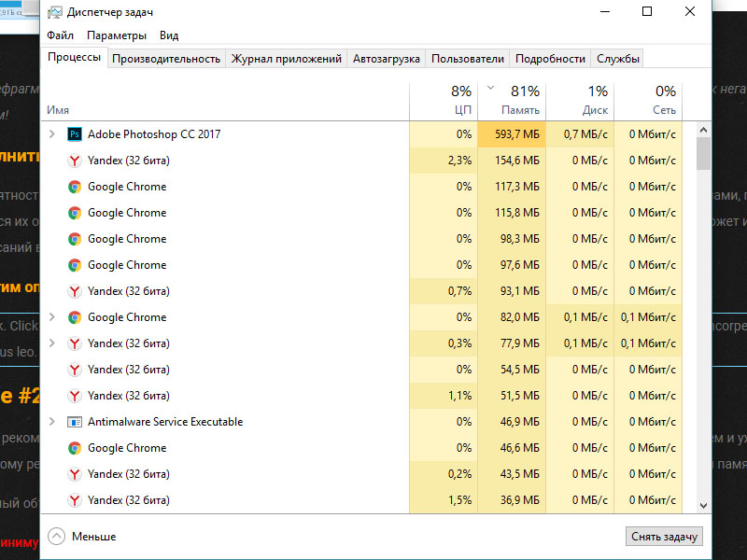Screen dimensions: 747x560
Task: Open the Параметры menu
Action: pyautogui.click(x=117, y=35)
